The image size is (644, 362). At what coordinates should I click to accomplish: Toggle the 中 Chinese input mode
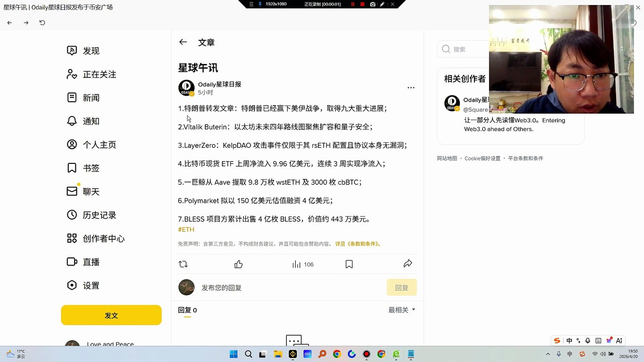(570, 340)
